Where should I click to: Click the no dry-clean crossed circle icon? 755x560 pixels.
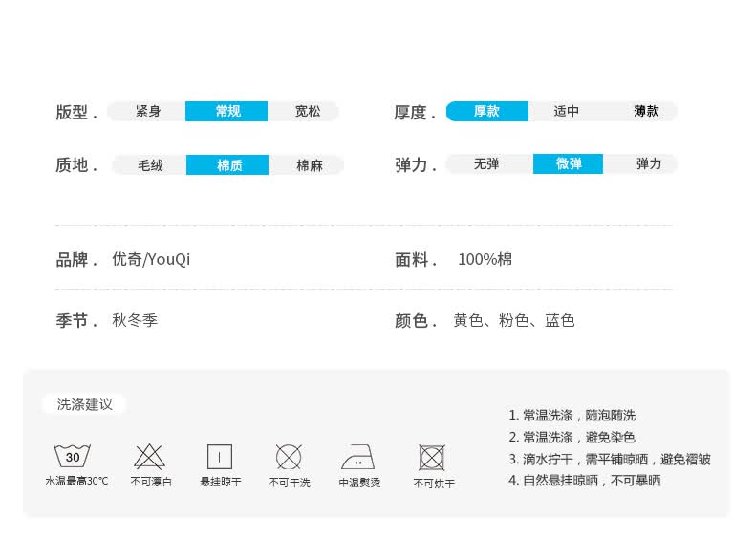tap(289, 457)
